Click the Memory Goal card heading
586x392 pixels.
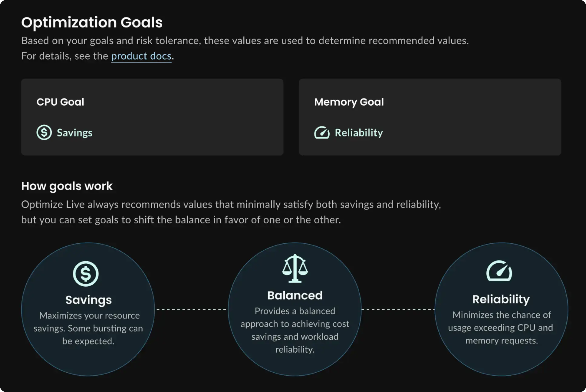click(x=349, y=102)
